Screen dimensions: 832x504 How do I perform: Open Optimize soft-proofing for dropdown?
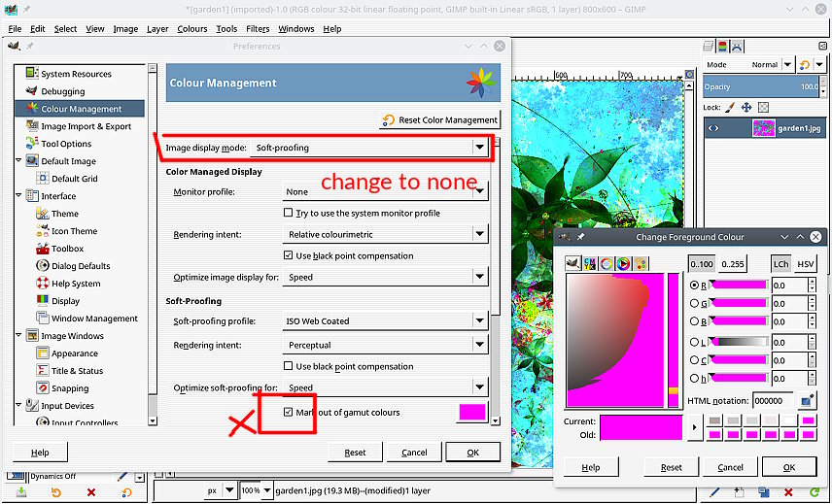tap(385, 387)
